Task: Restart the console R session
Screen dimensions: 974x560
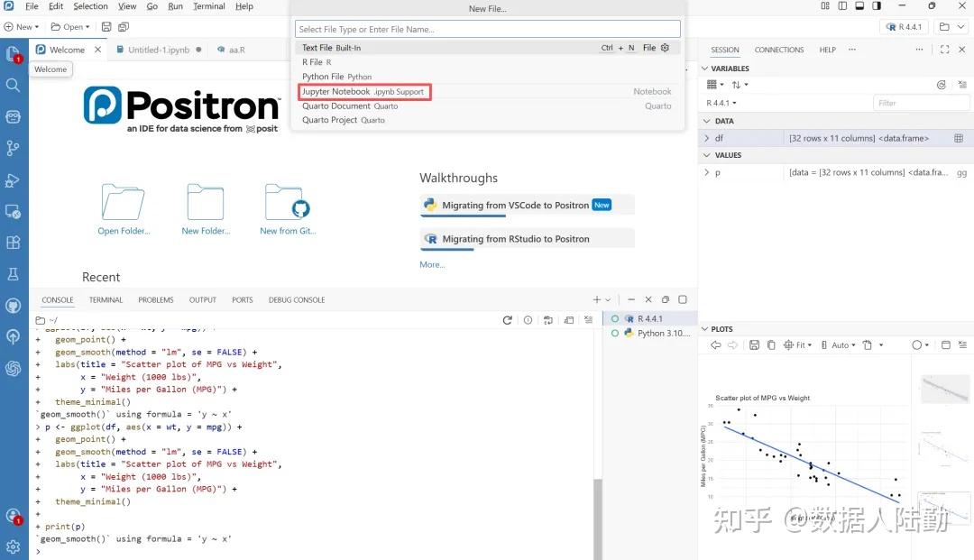Action: tap(507, 320)
